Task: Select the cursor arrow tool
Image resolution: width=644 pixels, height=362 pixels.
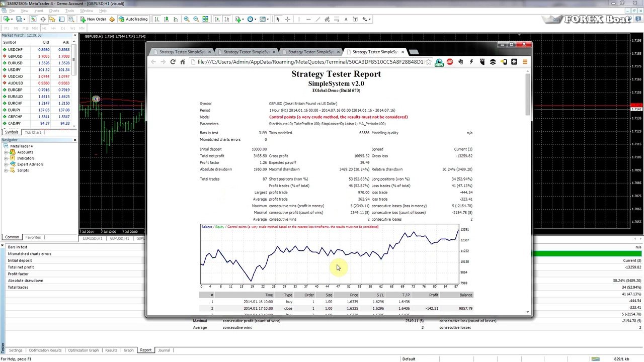Action: tap(278, 19)
